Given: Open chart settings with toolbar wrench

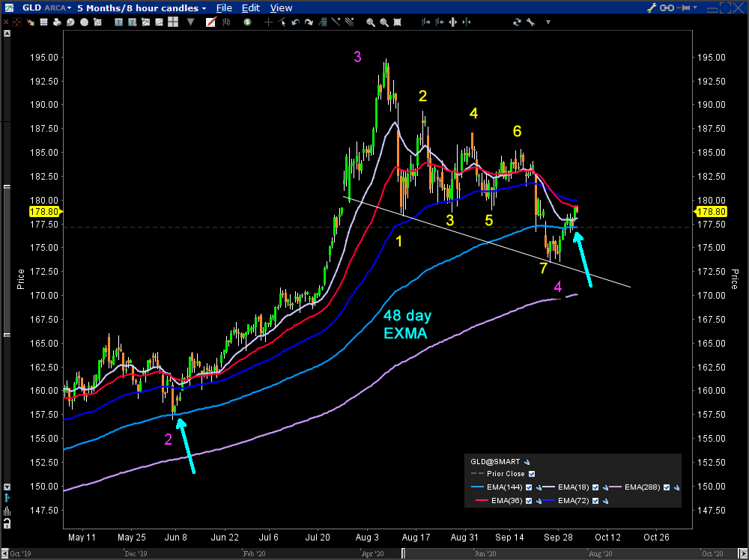Looking at the screenshot, I should tap(530, 22).
